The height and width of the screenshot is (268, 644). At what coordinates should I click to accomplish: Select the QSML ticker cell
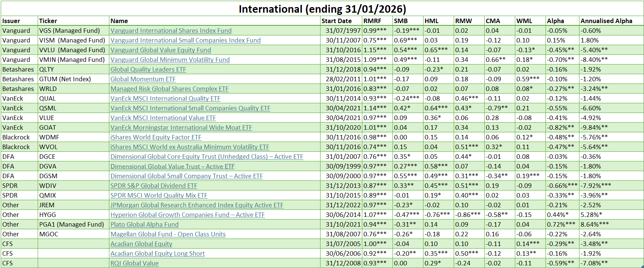pyautogui.click(x=48, y=108)
